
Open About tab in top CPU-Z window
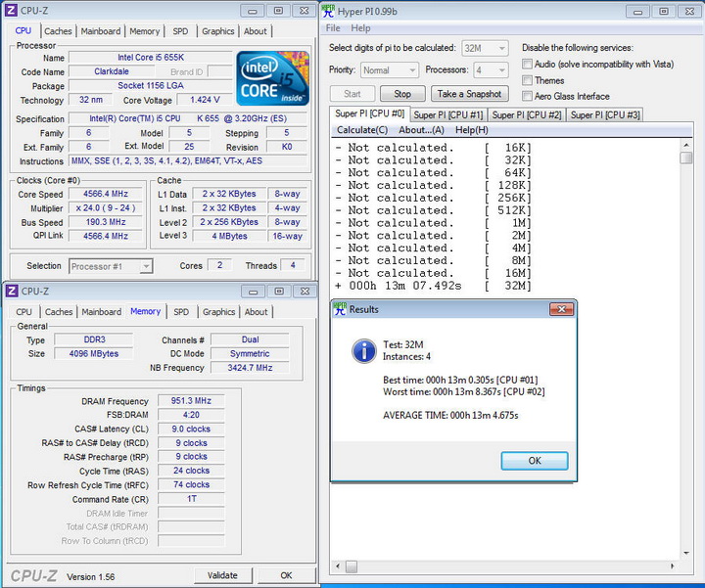[x=256, y=31]
